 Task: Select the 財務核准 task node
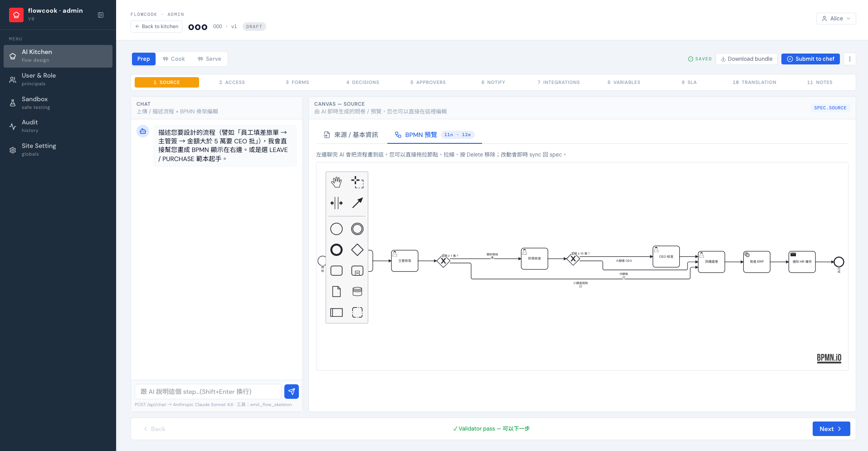pyautogui.click(x=535, y=259)
